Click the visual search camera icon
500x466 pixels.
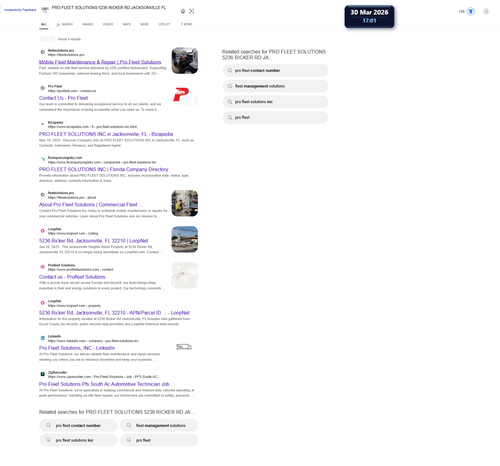[x=192, y=11]
